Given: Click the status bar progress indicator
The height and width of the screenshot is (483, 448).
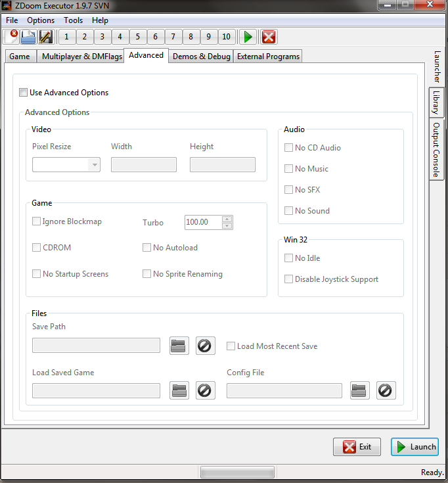Looking at the screenshot, I should pyautogui.click(x=237, y=472).
